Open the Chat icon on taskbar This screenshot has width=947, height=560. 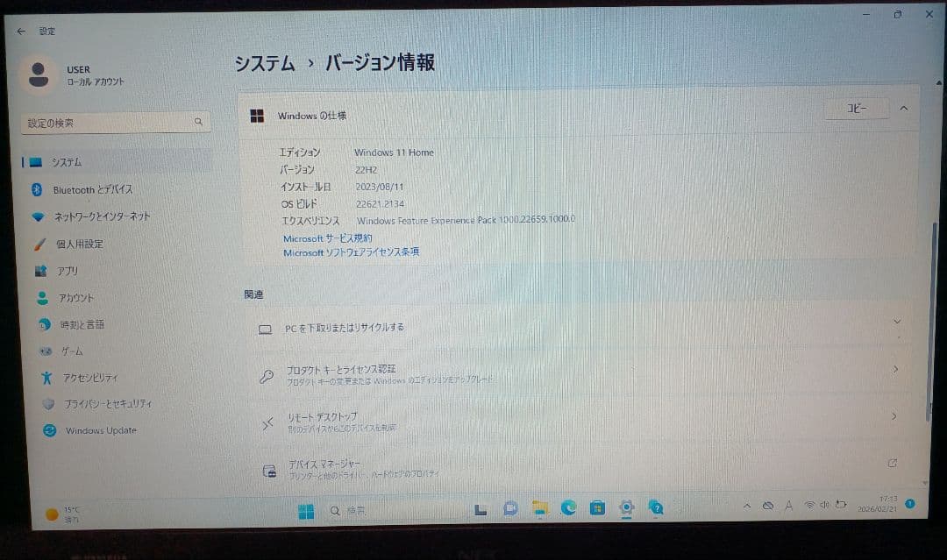coord(510,509)
